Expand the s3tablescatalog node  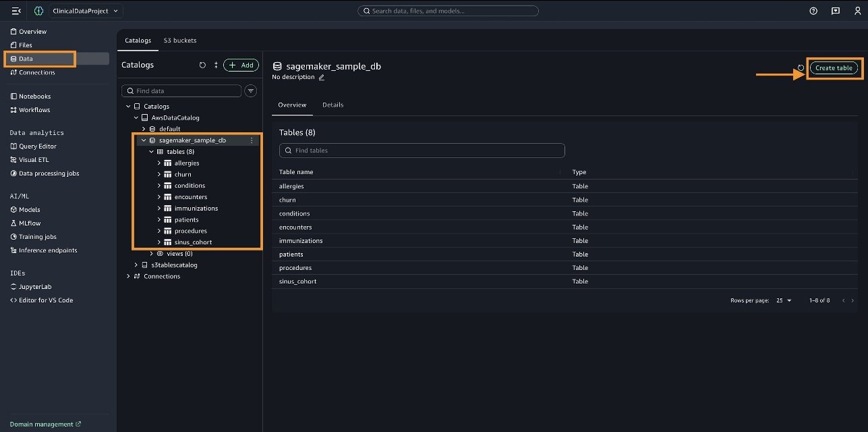(x=136, y=265)
